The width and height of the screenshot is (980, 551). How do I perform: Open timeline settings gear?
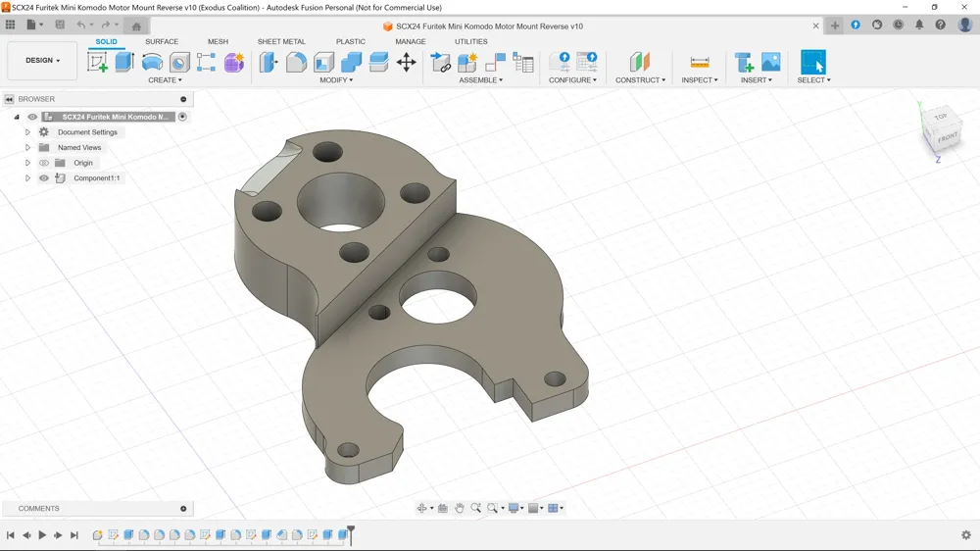966,534
